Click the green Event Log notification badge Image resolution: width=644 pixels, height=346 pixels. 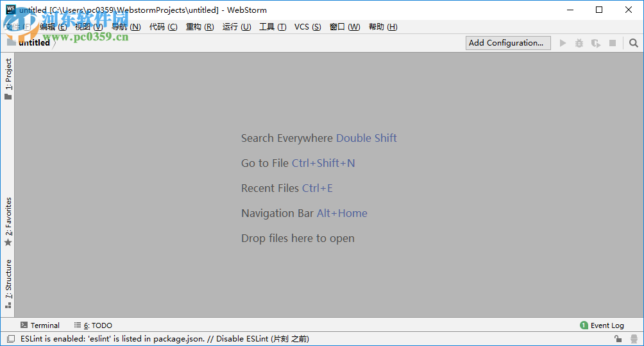tap(584, 325)
